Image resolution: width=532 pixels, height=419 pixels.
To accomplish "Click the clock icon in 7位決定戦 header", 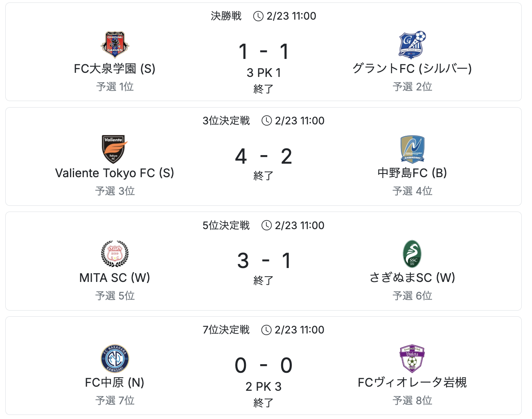I will (266, 330).
